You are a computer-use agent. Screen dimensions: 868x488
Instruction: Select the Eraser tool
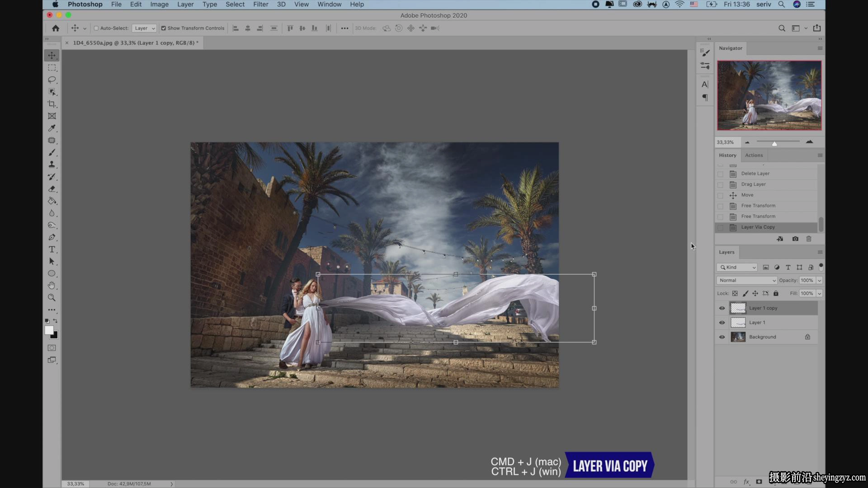(52, 189)
